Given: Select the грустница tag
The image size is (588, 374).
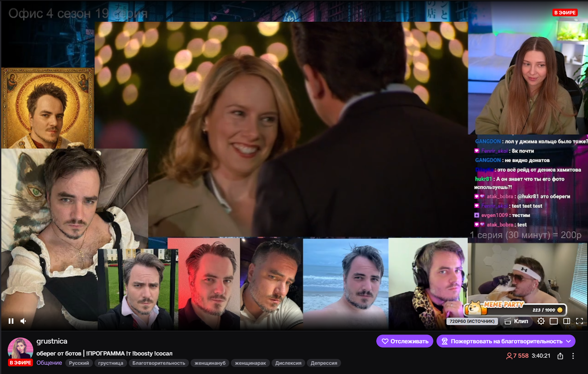Looking at the screenshot, I should click(x=111, y=363).
